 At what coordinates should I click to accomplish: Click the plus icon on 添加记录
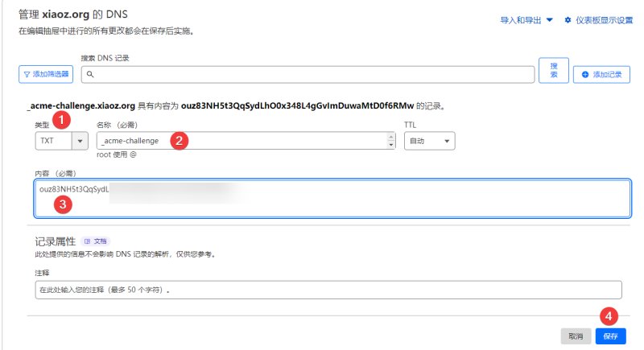click(585, 75)
